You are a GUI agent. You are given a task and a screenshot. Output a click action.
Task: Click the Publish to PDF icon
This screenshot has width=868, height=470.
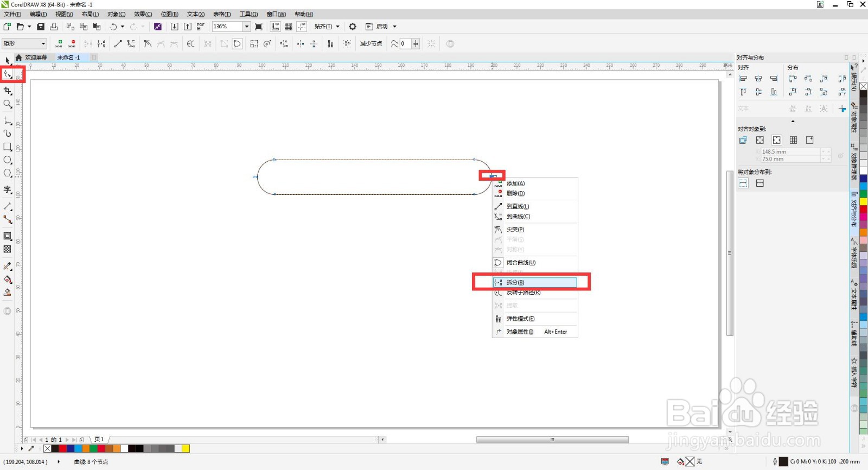coord(200,27)
